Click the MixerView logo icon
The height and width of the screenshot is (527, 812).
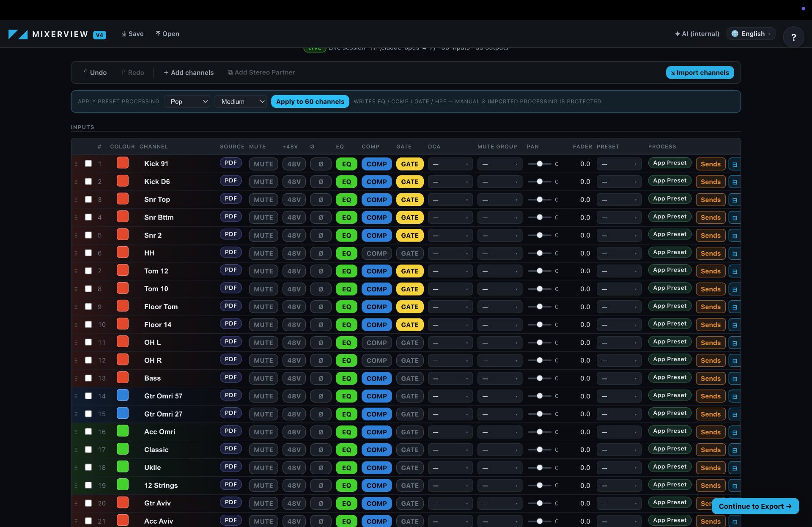[18, 34]
